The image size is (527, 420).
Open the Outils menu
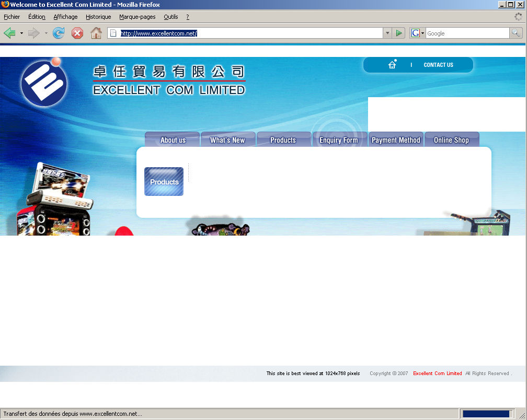pos(171,17)
